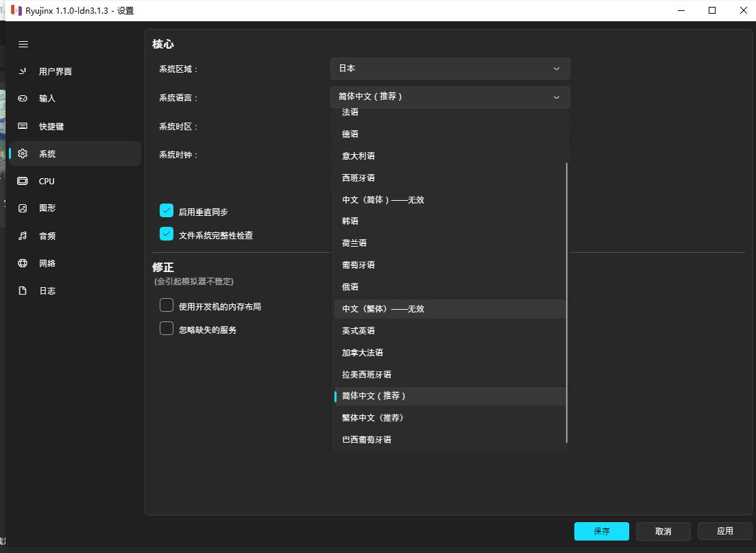Select the 音频 music note icon
The image size is (756, 553).
[x=23, y=236]
